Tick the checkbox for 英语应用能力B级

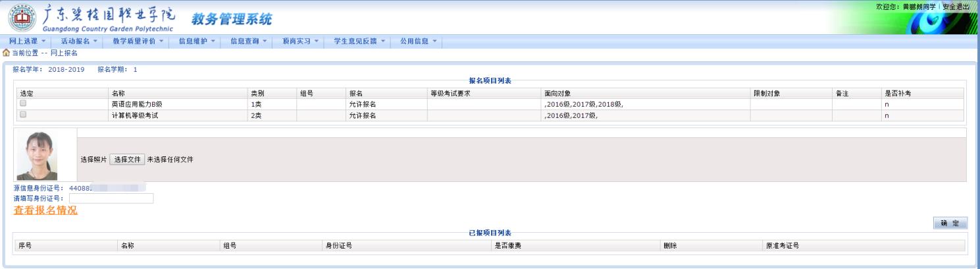(x=23, y=104)
